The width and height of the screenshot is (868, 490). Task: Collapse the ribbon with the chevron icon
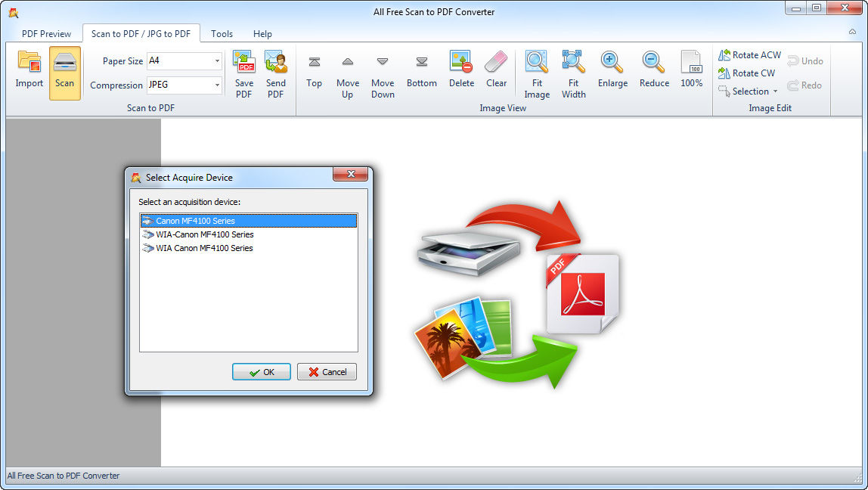[853, 32]
